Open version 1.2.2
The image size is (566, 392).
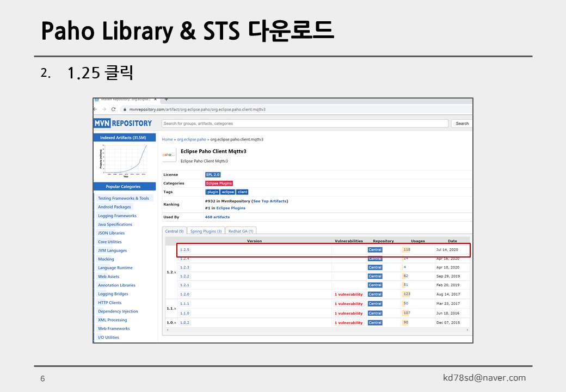[x=185, y=276]
